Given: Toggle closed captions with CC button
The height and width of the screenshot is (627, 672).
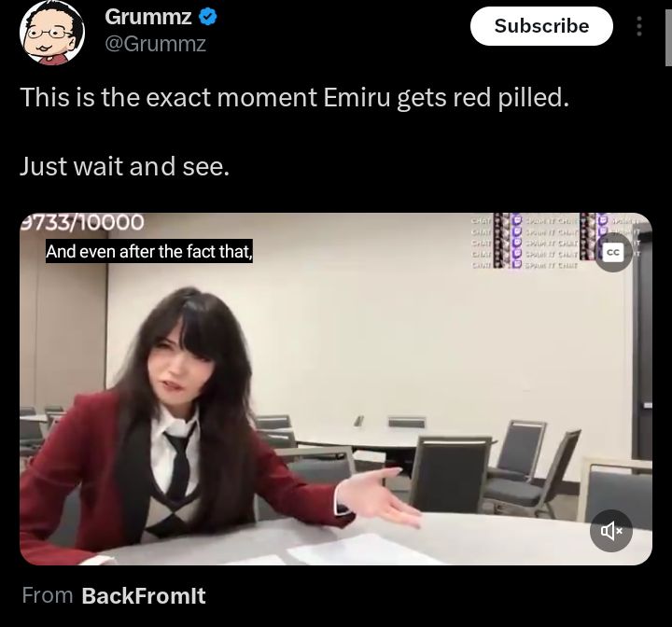Looking at the screenshot, I should [613, 253].
